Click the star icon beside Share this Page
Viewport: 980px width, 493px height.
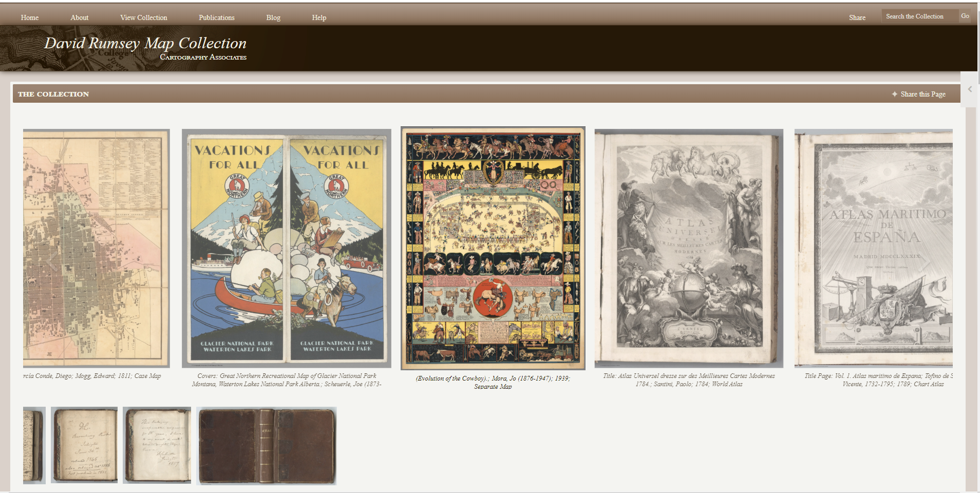point(894,94)
